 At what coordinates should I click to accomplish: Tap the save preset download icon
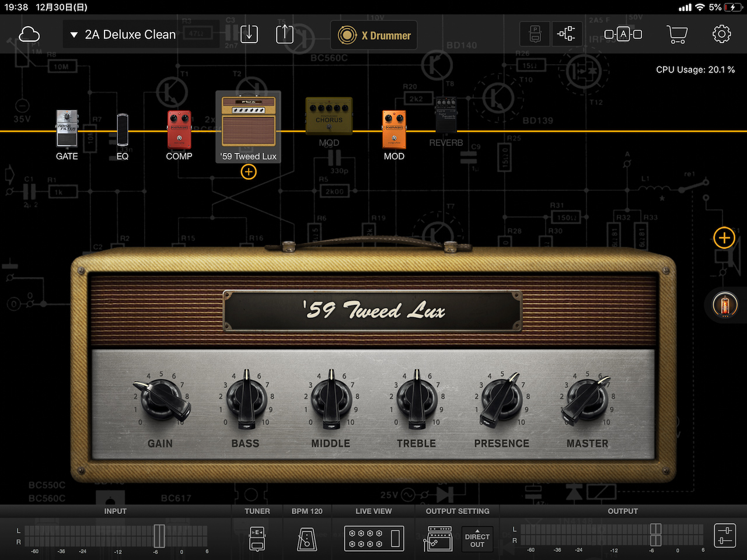[x=249, y=34]
